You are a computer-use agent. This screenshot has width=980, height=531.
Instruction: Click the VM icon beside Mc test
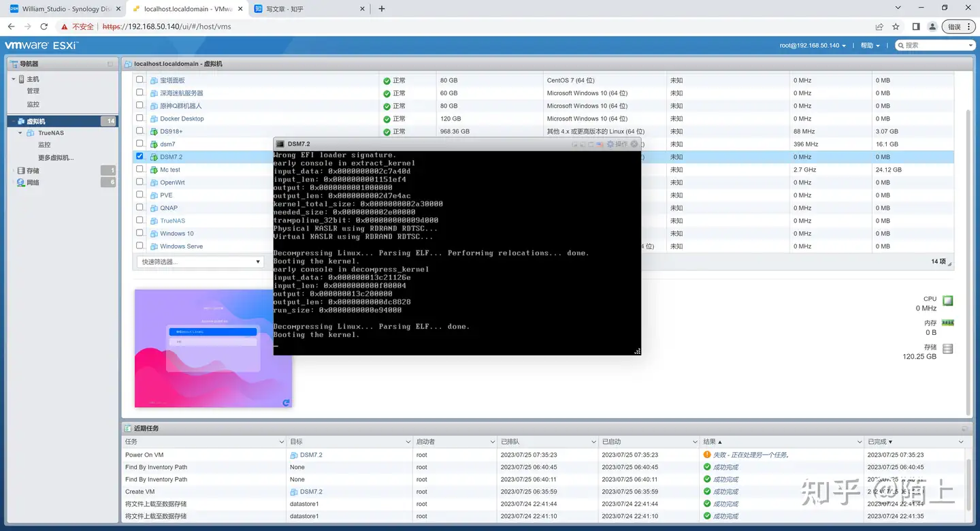tap(154, 170)
